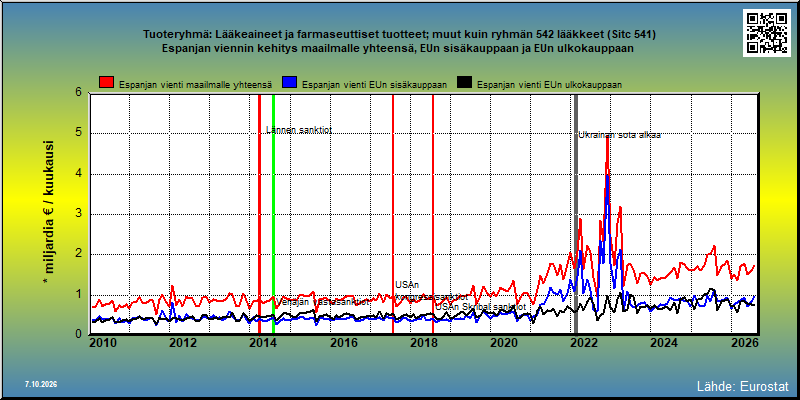The image size is (800, 400).
Task: Click the 'Lännen sanktiot' annotation label
Action: coord(299,130)
